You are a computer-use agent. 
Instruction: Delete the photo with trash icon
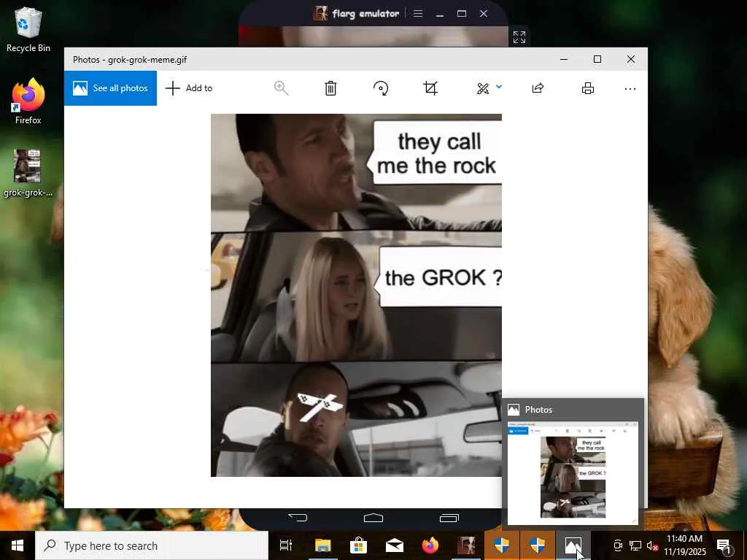pyautogui.click(x=330, y=88)
